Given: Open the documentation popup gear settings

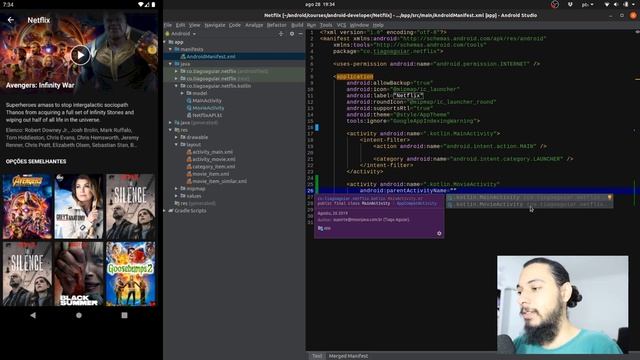Looking at the screenshot, I should click(x=439, y=233).
